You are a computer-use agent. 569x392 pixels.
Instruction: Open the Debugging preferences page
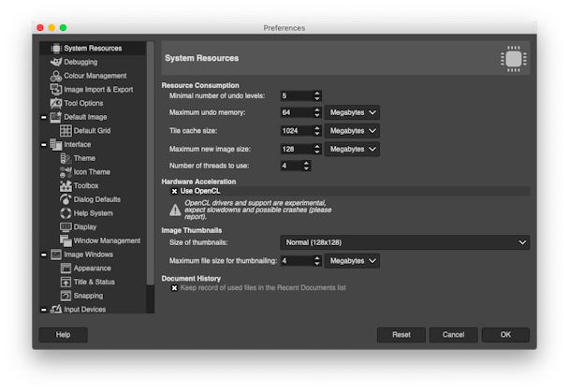(80, 62)
